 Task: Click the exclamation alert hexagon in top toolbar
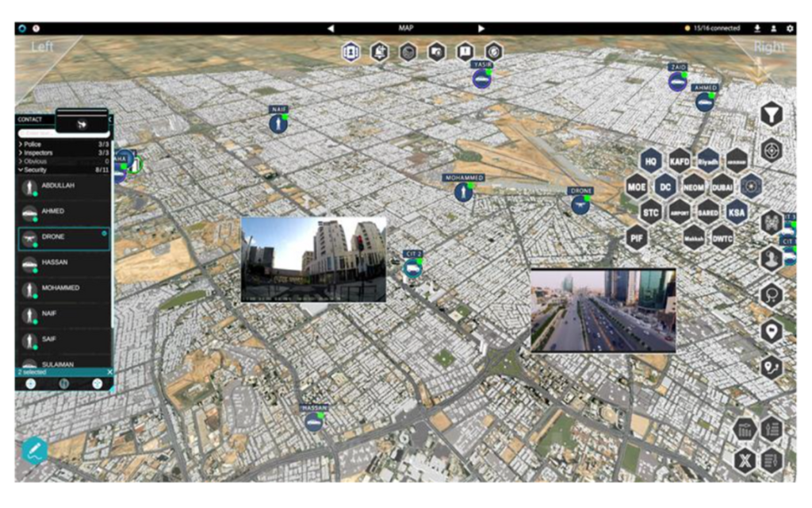pos(465,49)
